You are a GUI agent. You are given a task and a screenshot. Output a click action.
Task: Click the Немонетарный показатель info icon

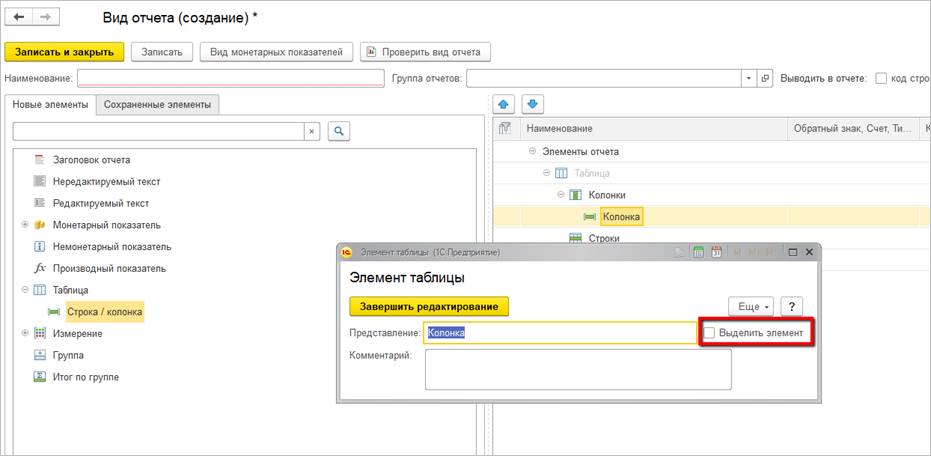40,246
